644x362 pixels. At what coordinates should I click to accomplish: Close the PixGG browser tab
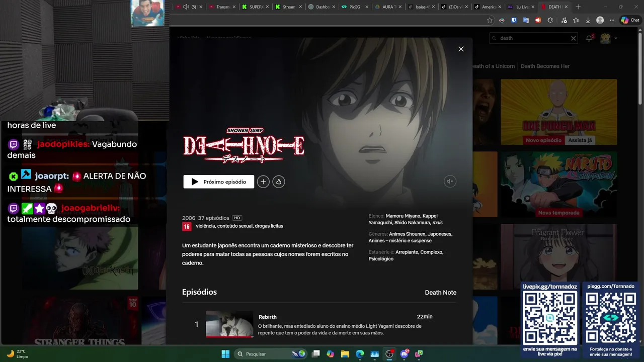(367, 7)
